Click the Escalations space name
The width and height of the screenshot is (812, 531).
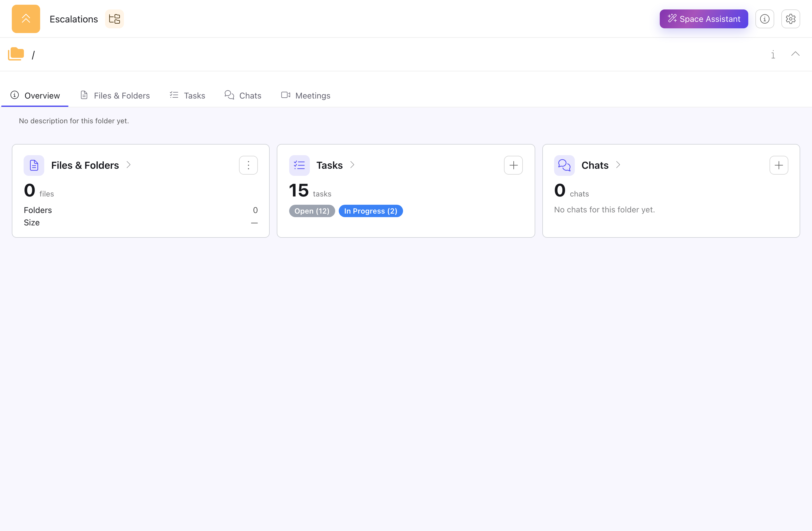pyautogui.click(x=74, y=19)
